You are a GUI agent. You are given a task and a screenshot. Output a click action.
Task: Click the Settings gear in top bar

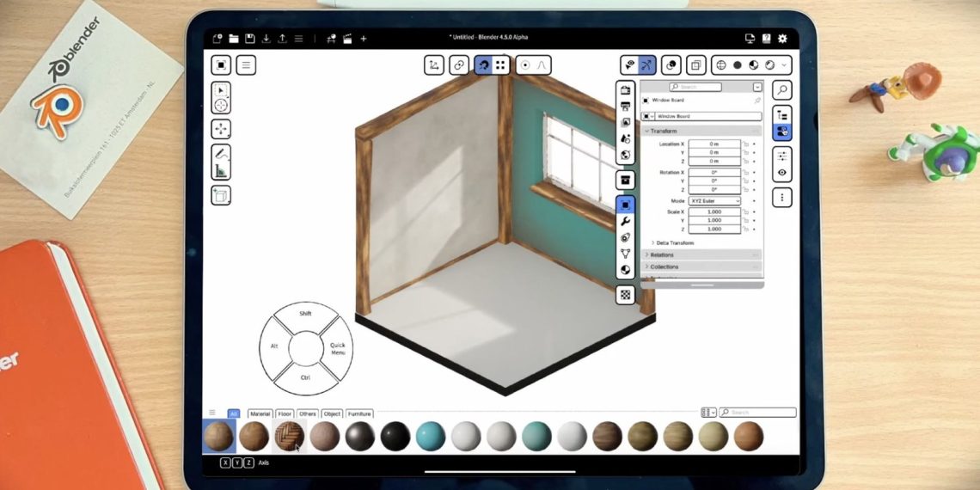tap(782, 39)
